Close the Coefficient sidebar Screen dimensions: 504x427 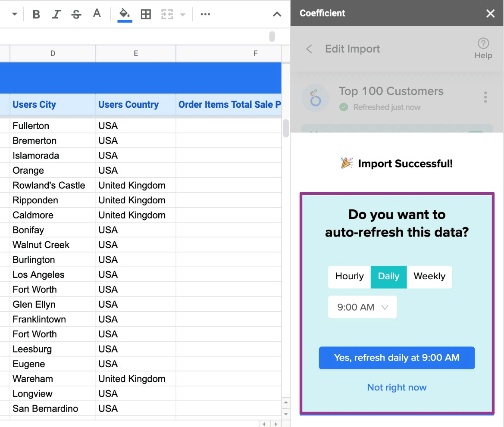click(x=490, y=13)
